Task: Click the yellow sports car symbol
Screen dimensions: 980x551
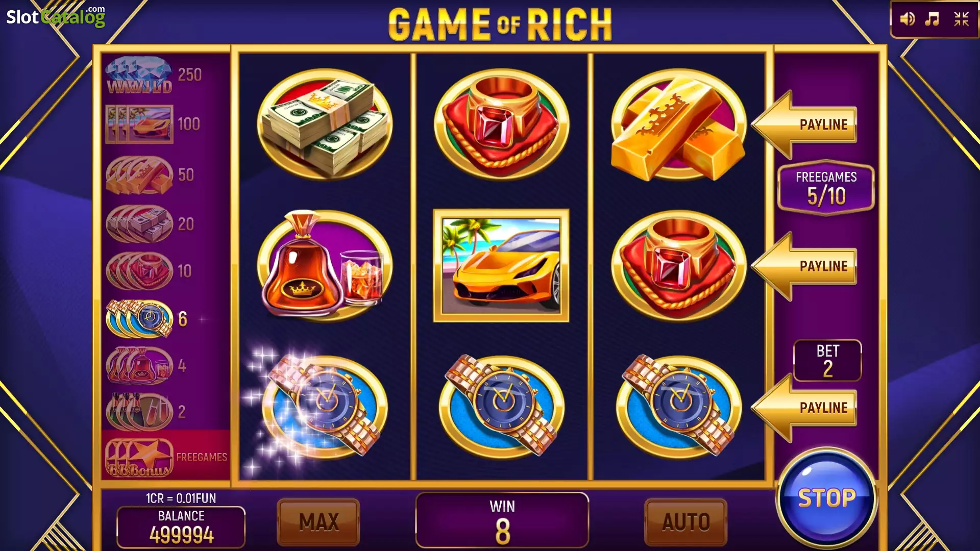Action: pos(501,265)
